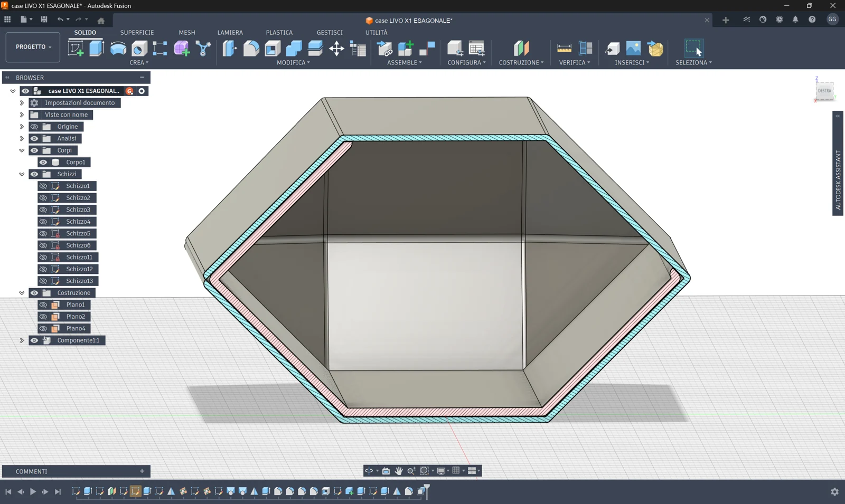Select the Hole tool icon

tap(139, 48)
